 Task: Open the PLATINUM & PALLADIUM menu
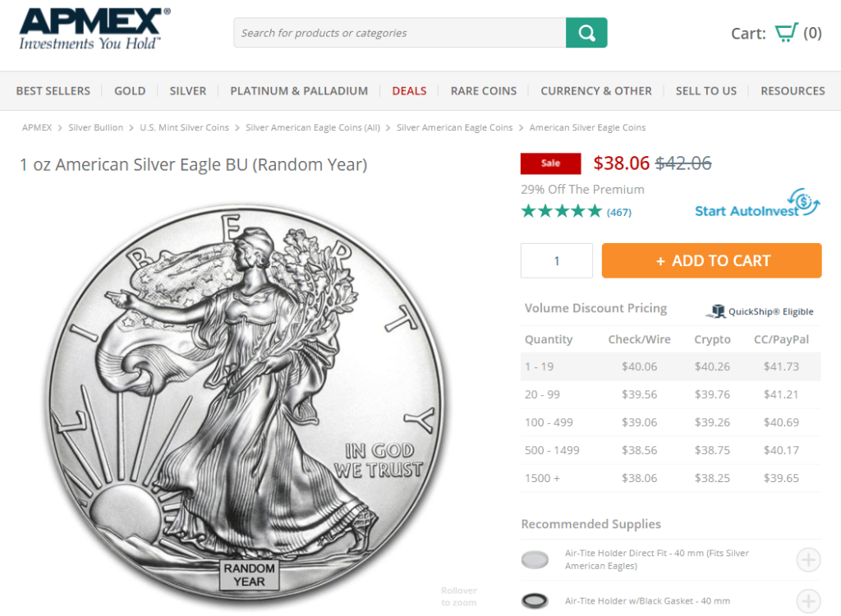(x=299, y=90)
